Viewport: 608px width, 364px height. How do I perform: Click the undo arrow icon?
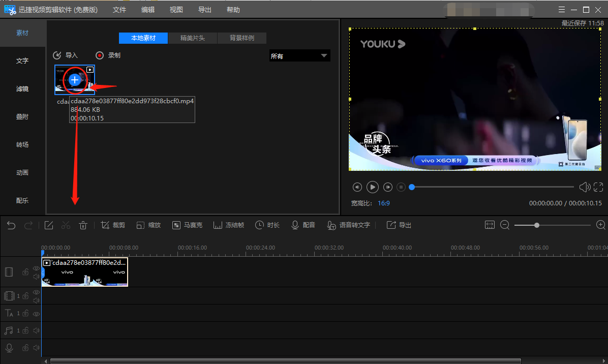11,225
